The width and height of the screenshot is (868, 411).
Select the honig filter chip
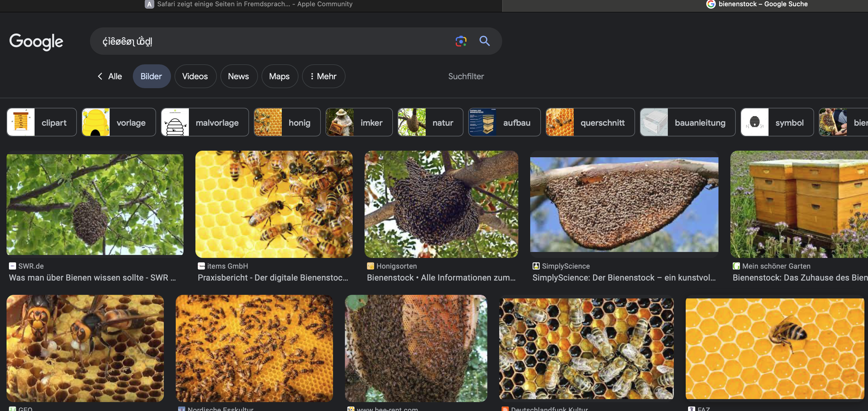(x=287, y=122)
